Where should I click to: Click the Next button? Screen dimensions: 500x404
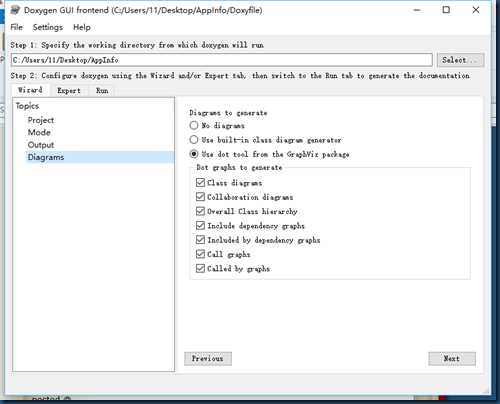[452, 359]
